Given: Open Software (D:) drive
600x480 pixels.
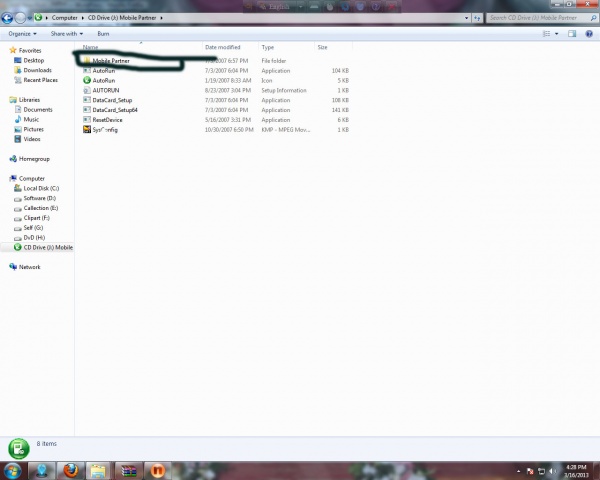Looking at the screenshot, I should click(x=39, y=198).
